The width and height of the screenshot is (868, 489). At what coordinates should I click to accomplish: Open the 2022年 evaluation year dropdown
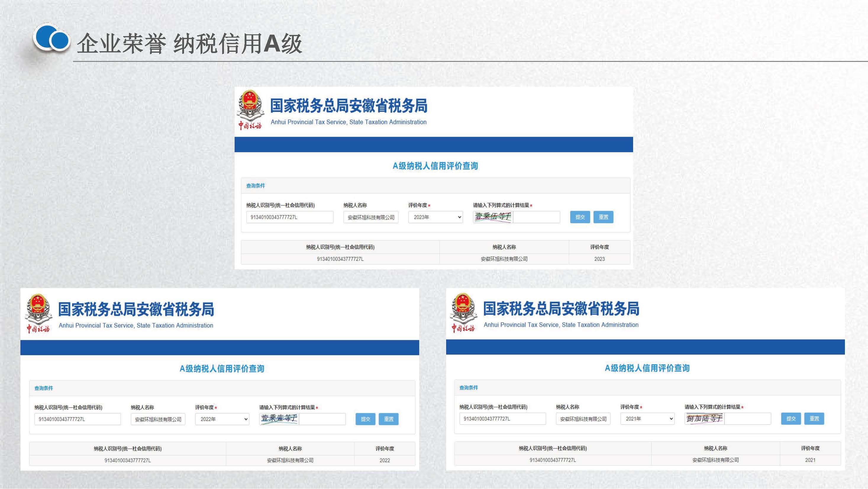coord(222,419)
